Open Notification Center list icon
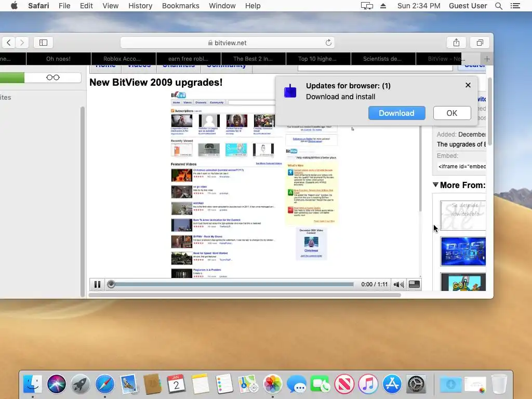Viewport: 532px width, 399px height. [x=515, y=6]
